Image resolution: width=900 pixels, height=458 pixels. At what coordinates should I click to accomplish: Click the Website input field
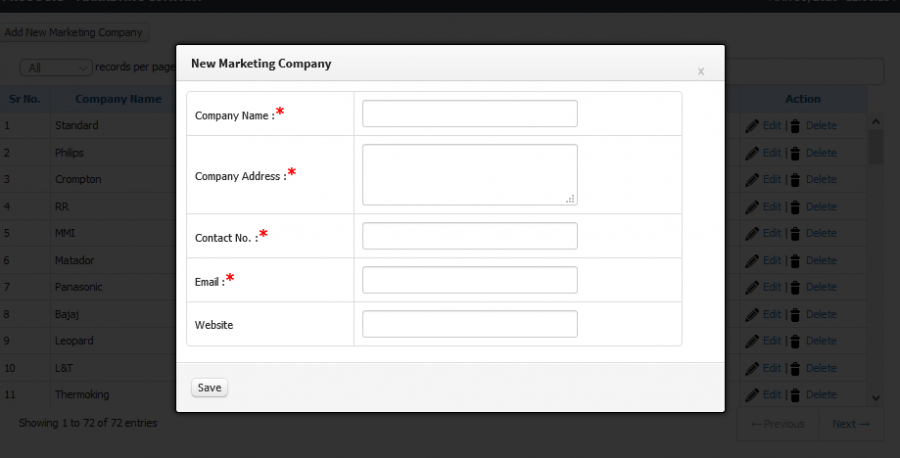[x=470, y=324]
